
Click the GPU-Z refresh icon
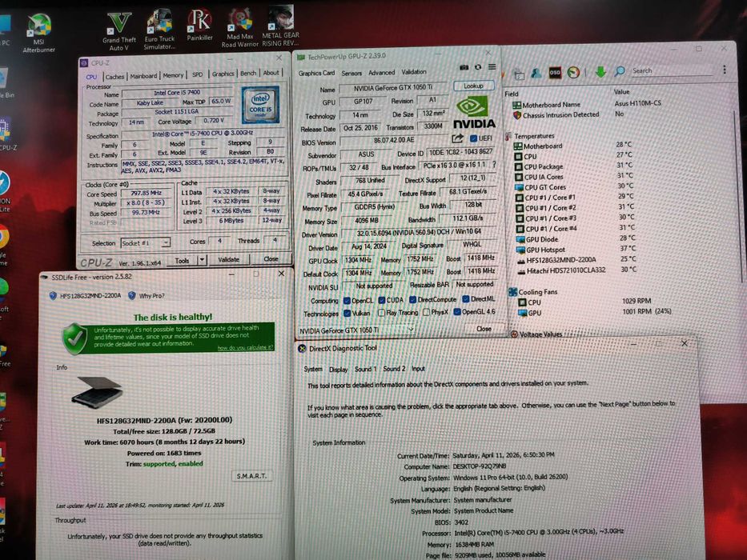(x=478, y=67)
